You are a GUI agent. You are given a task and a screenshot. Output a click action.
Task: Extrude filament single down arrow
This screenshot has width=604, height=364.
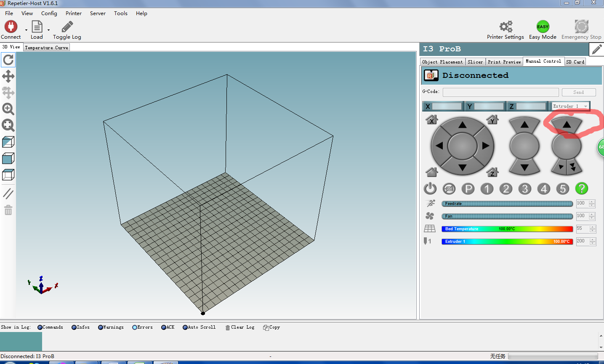(560, 167)
